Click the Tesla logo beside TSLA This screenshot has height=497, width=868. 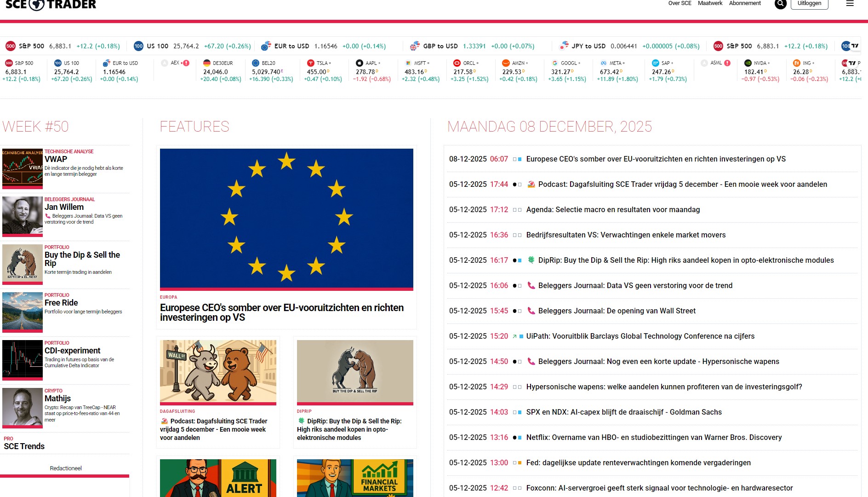311,63
